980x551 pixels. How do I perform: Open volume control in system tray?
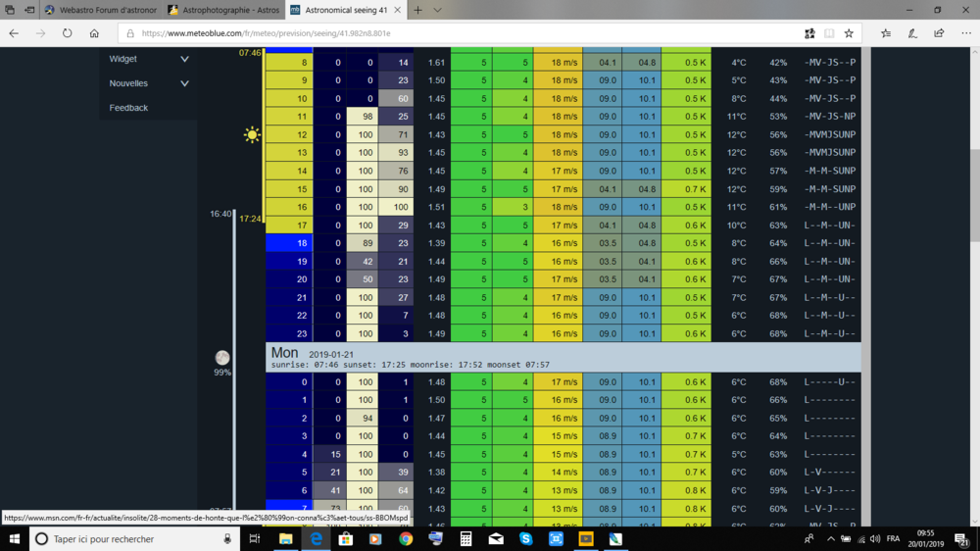pos(875,538)
